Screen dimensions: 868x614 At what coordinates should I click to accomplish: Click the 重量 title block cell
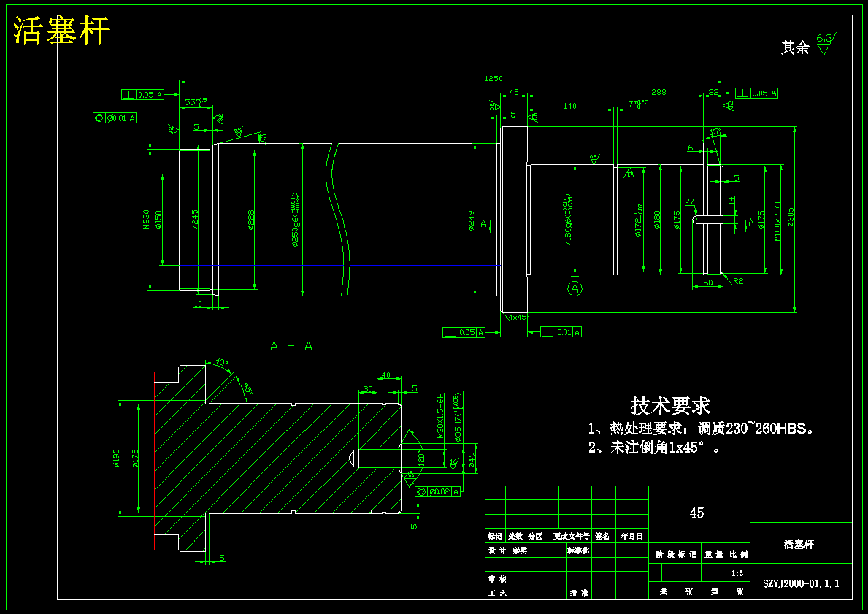pyautogui.click(x=713, y=554)
